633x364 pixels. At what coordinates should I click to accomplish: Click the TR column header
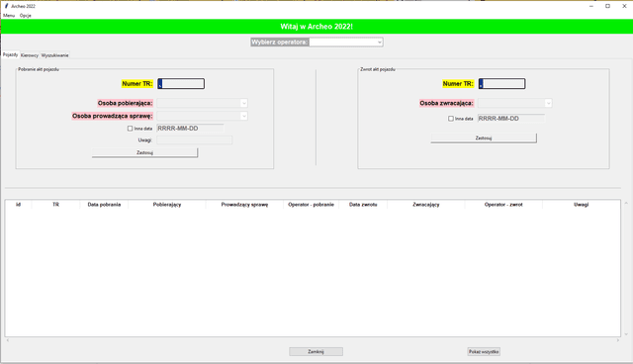pos(55,205)
